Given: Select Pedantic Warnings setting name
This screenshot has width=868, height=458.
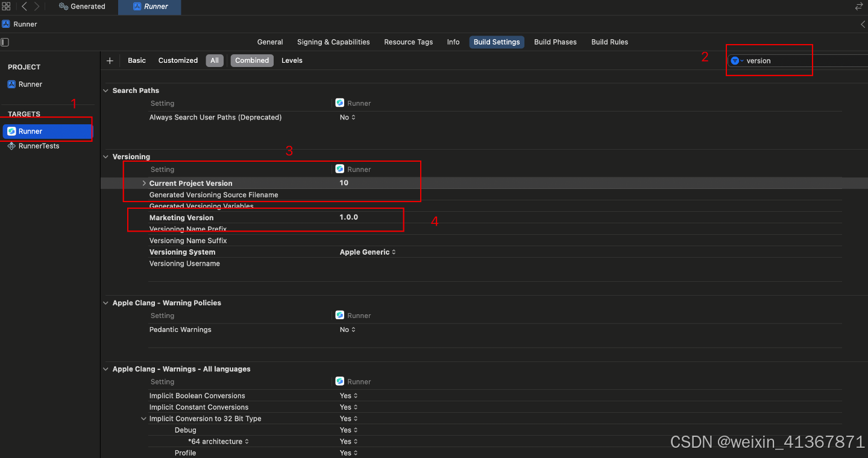Looking at the screenshot, I should click(180, 329).
